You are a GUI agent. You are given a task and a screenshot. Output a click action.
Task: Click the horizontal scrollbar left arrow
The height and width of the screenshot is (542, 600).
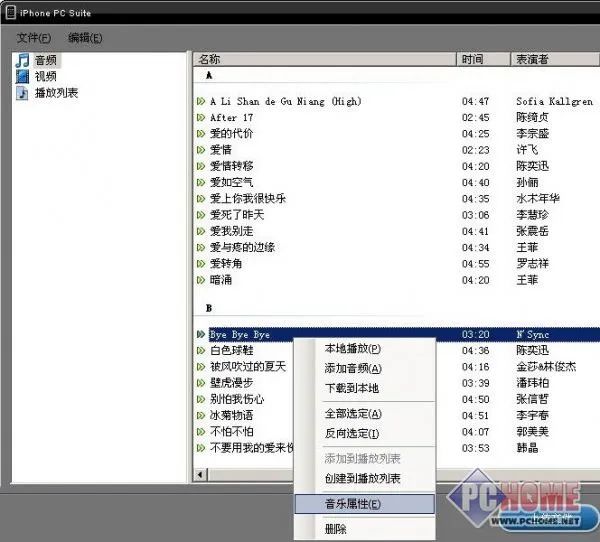click(x=201, y=475)
